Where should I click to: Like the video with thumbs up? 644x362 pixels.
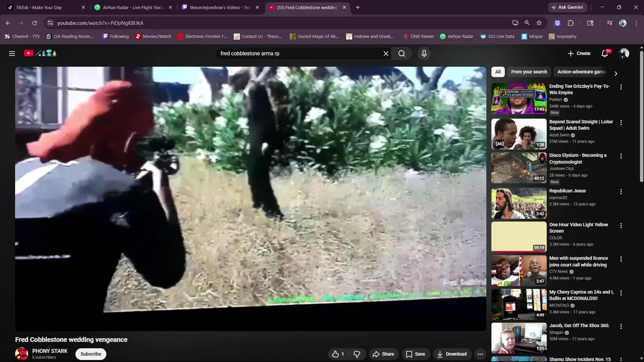339,354
